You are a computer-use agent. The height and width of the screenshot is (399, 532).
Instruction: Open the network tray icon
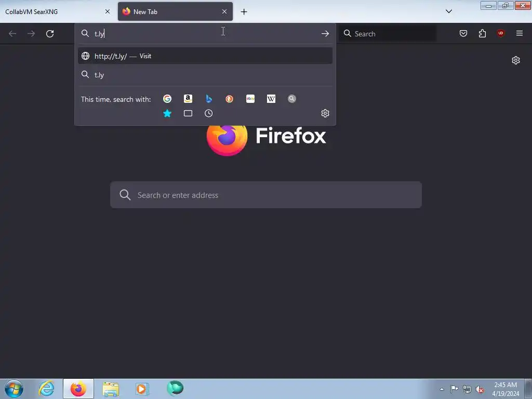(467, 390)
